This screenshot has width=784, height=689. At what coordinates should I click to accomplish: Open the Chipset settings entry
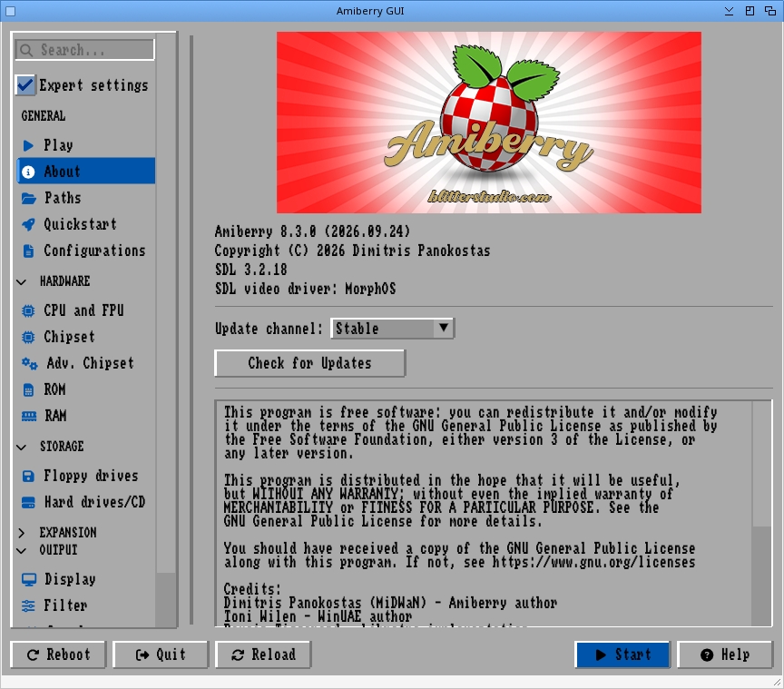tap(86, 337)
